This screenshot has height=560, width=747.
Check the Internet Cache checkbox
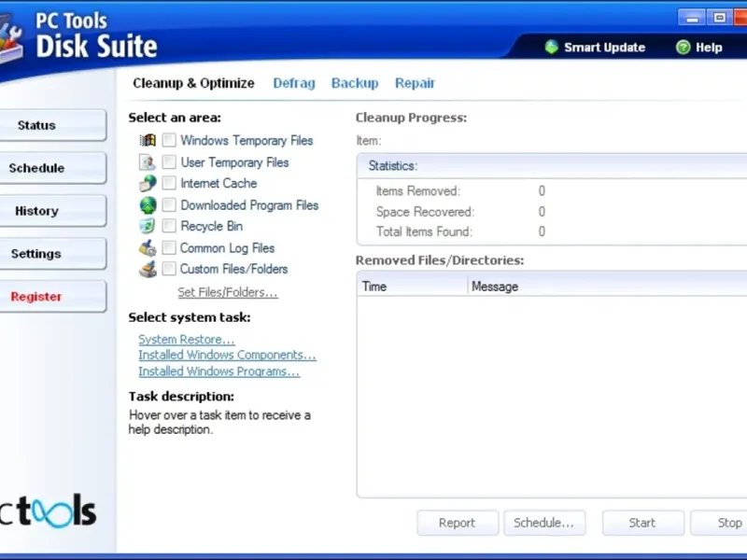point(169,183)
